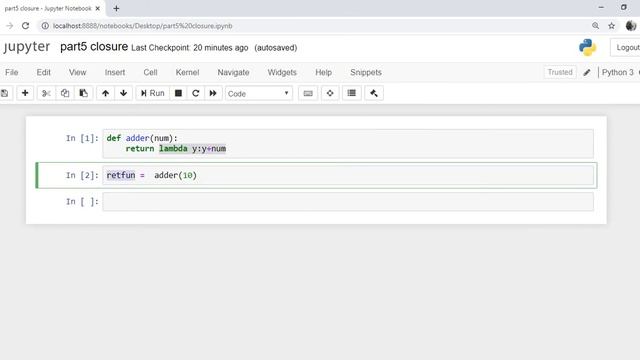Click the Trusted notebook indicator

pyautogui.click(x=560, y=72)
